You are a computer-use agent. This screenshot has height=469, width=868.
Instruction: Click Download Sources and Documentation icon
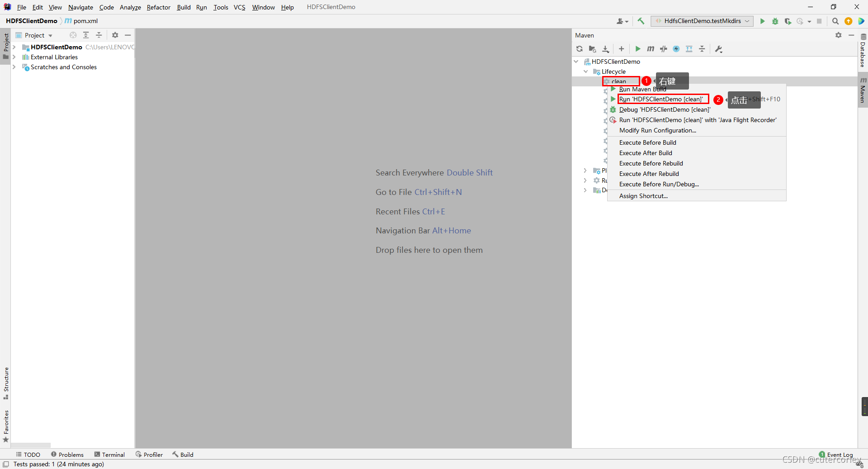[x=606, y=49]
